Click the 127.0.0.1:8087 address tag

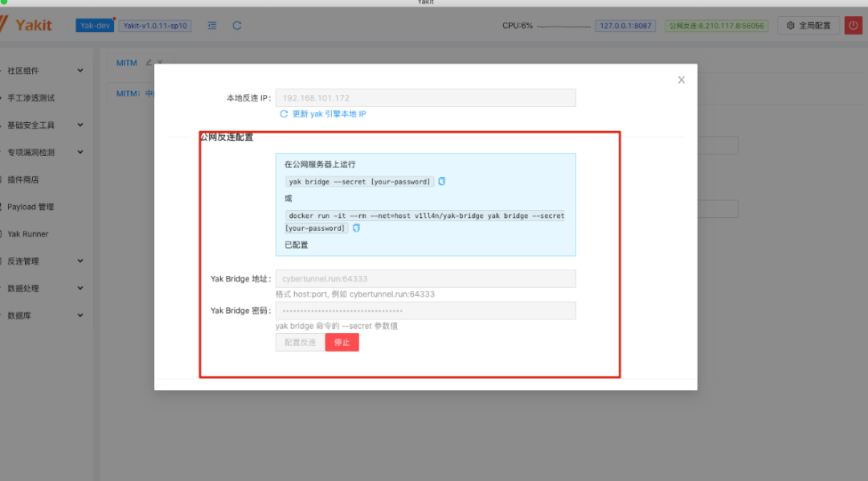click(x=625, y=26)
